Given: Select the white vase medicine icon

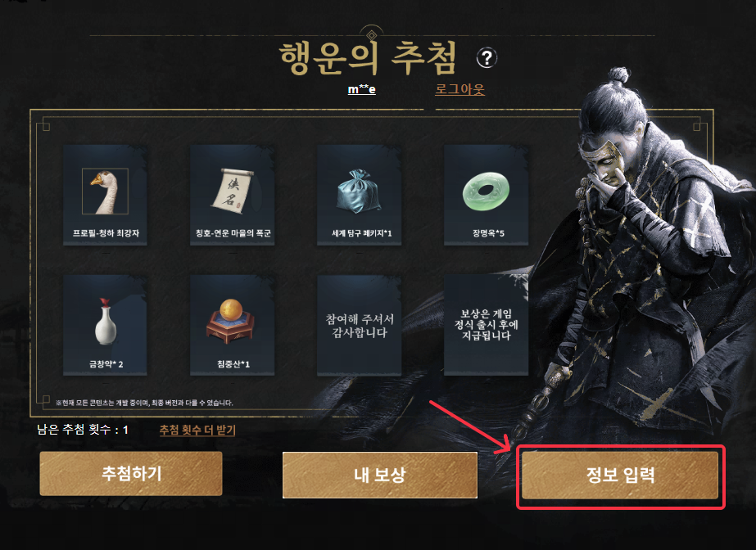Looking at the screenshot, I should click(x=105, y=321).
